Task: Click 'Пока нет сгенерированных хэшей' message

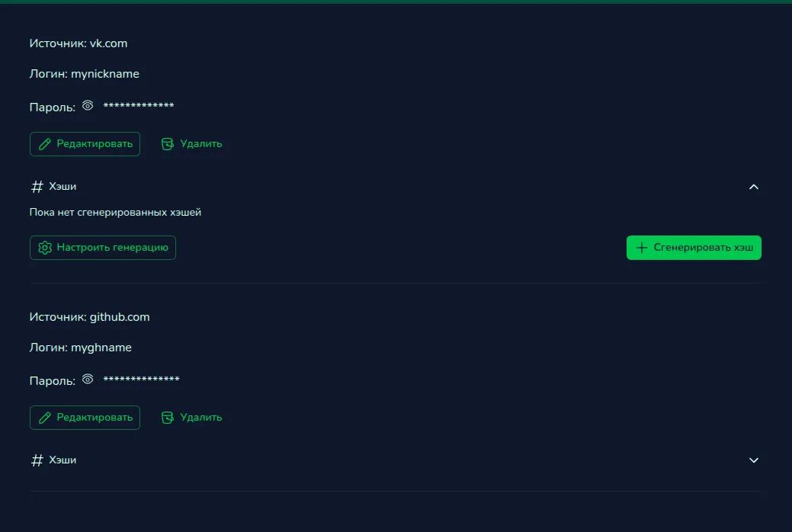Action: (115, 212)
